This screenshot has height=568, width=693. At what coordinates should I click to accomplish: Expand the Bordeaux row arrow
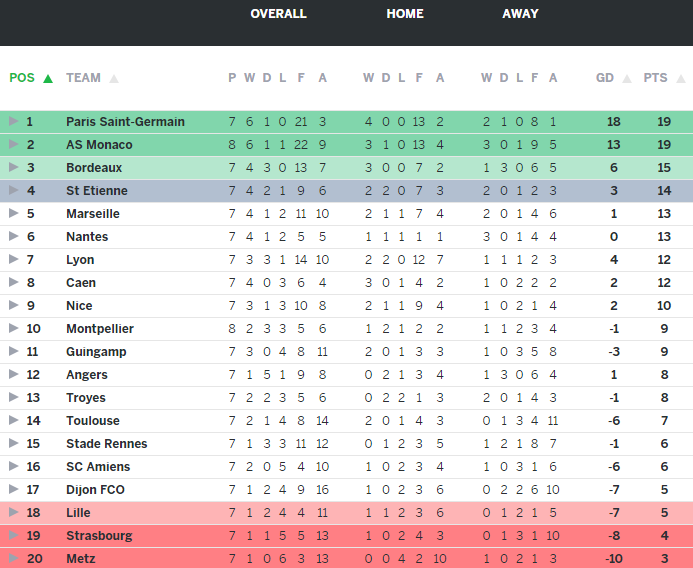tap(13, 168)
